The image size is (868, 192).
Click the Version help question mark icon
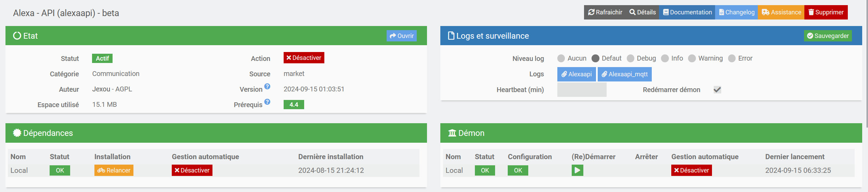(267, 87)
